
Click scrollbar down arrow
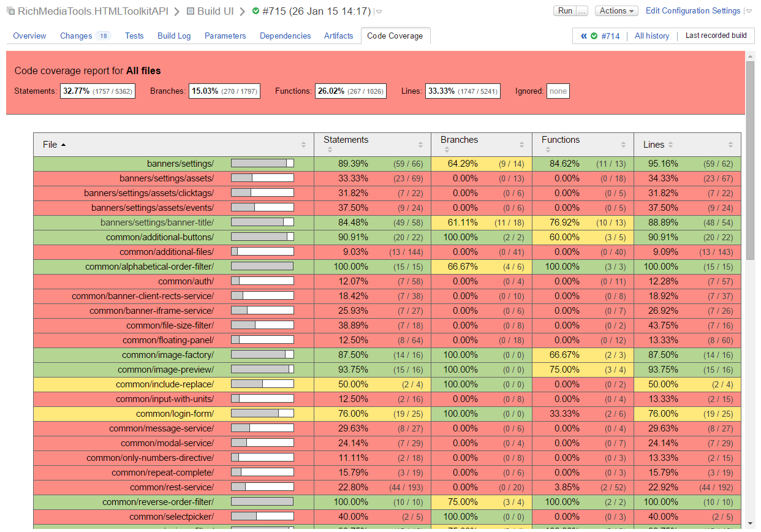pos(751,523)
